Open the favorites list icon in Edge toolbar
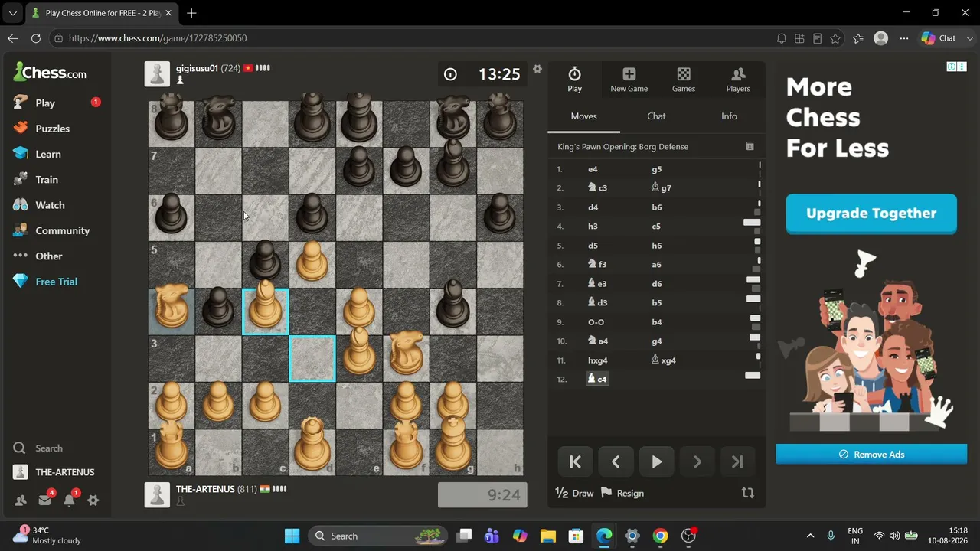 [x=858, y=38]
